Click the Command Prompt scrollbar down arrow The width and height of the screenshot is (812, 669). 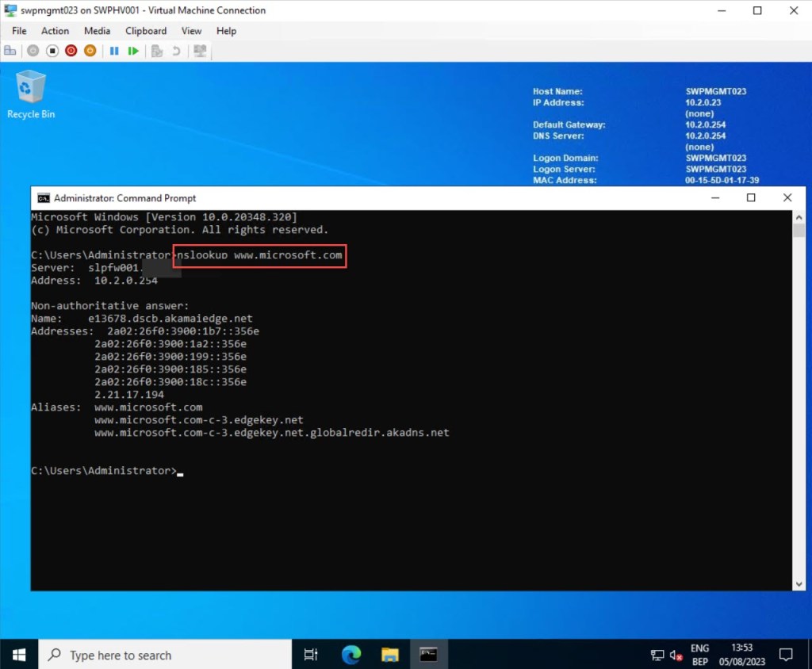click(x=799, y=584)
